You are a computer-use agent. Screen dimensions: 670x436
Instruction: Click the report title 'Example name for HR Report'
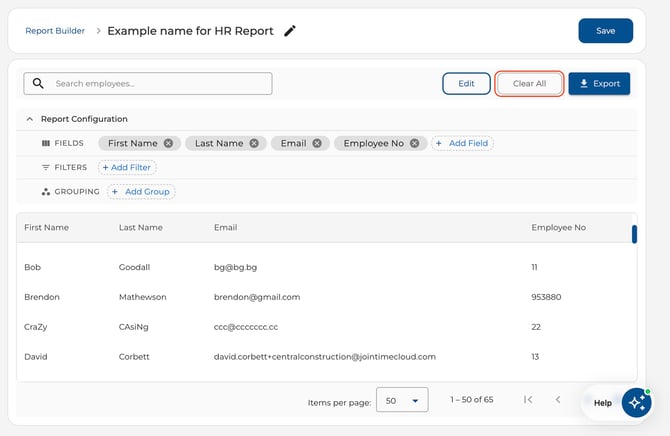190,31
